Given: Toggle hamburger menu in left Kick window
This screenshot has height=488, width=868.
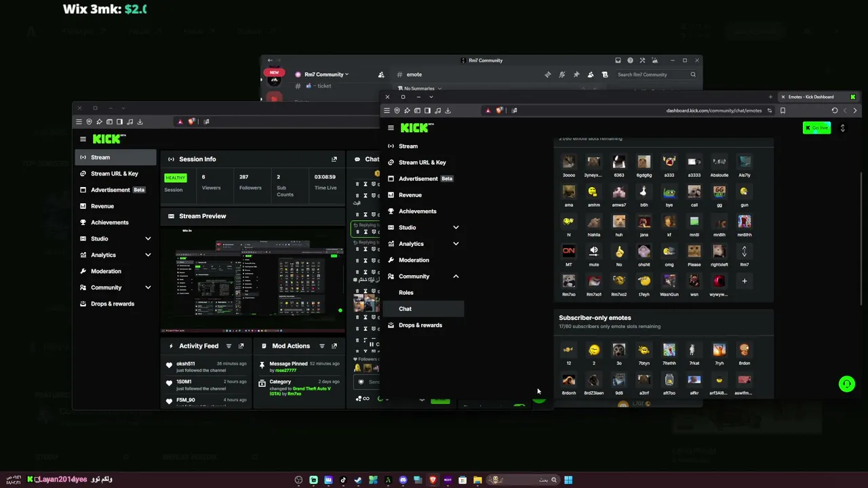Looking at the screenshot, I should click(x=83, y=139).
